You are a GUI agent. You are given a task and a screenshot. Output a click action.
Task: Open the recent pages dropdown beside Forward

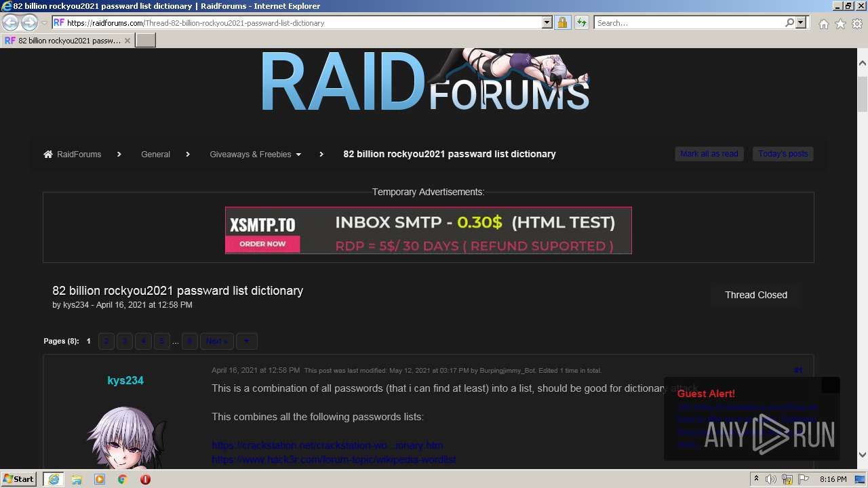tap(44, 23)
